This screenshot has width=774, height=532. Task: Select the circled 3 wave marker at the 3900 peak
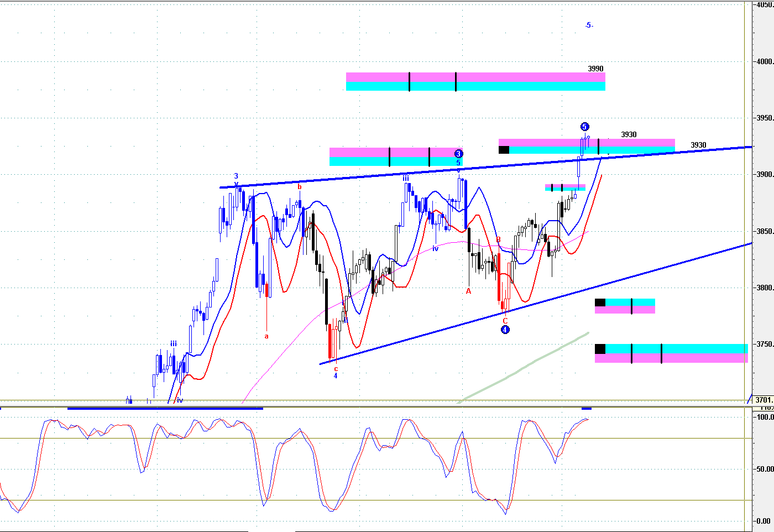tap(459, 153)
